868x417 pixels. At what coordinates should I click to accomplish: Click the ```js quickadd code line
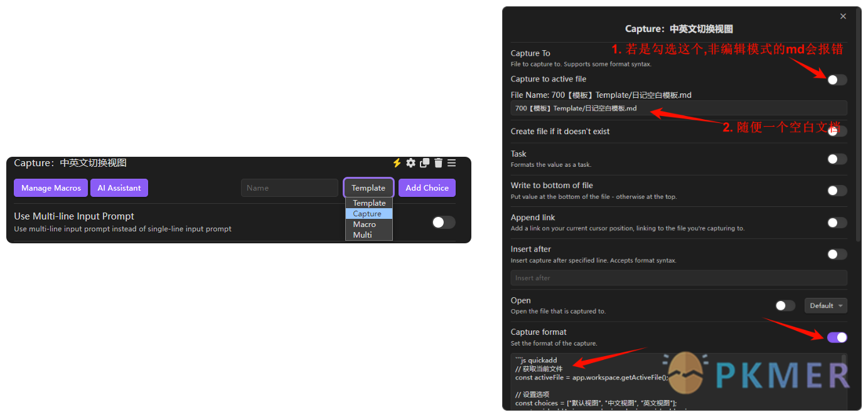click(536, 361)
